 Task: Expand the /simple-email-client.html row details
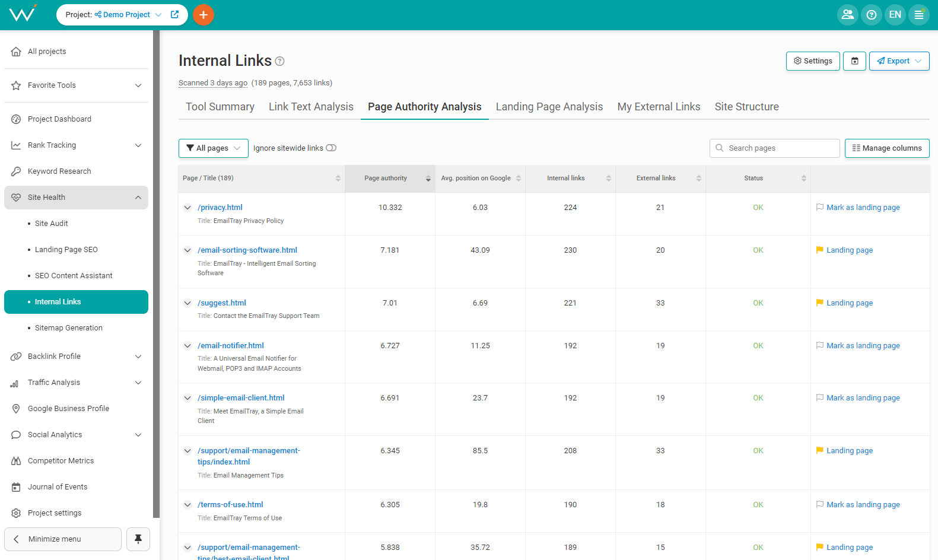click(x=187, y=398)
